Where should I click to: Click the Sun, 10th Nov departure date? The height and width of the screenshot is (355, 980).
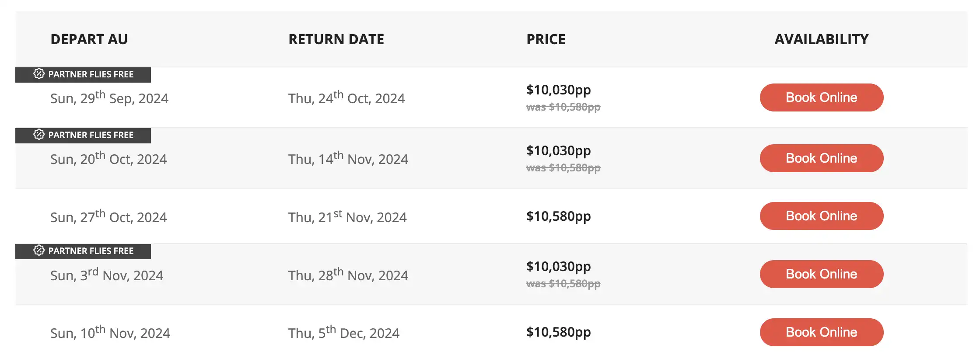pyautogui.click(x=110, y=333)
